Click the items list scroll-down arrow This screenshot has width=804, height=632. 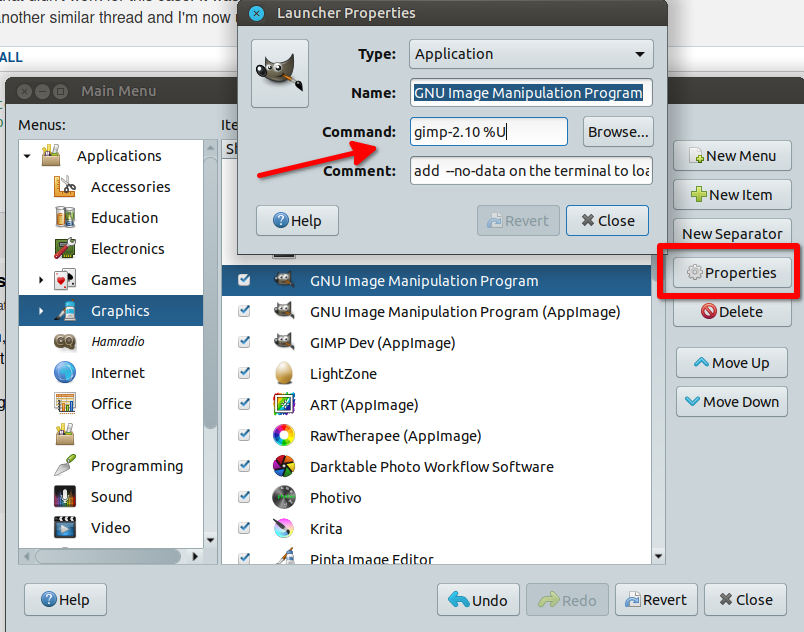coord(658,556)
